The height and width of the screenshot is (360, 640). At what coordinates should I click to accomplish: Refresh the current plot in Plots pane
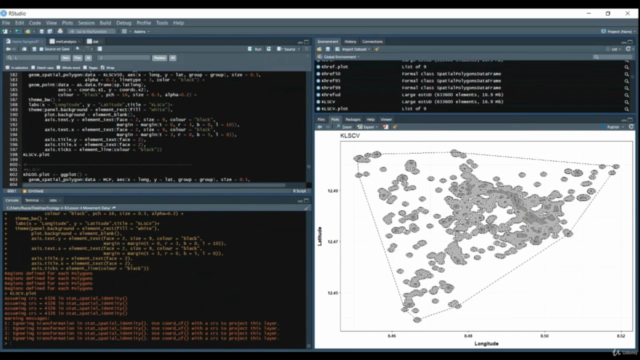pyautogui.click(x=631, y=127)
